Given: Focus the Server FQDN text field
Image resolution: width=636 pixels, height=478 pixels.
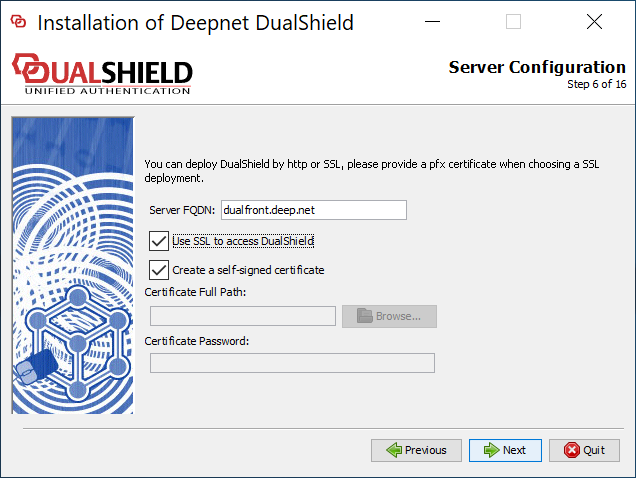Looking at the screenshot, I should [x=313, y=210].
